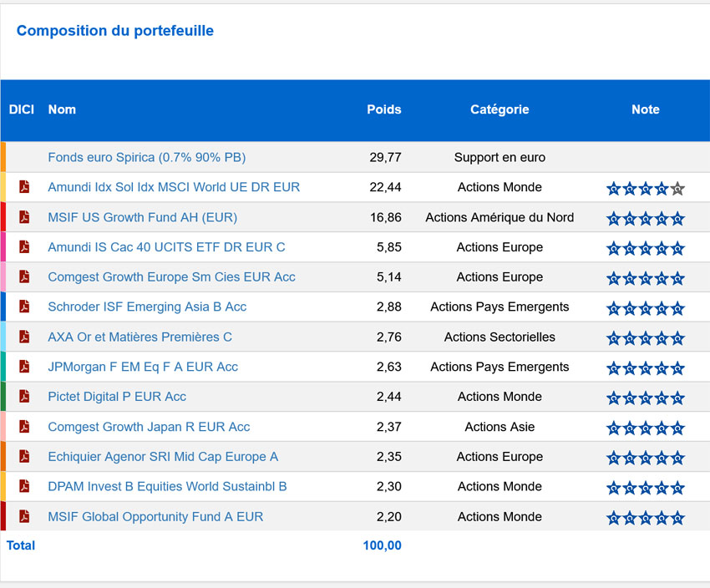Click the Catégorie column header
Screen dimensions: 710x588
pos(500,109)
